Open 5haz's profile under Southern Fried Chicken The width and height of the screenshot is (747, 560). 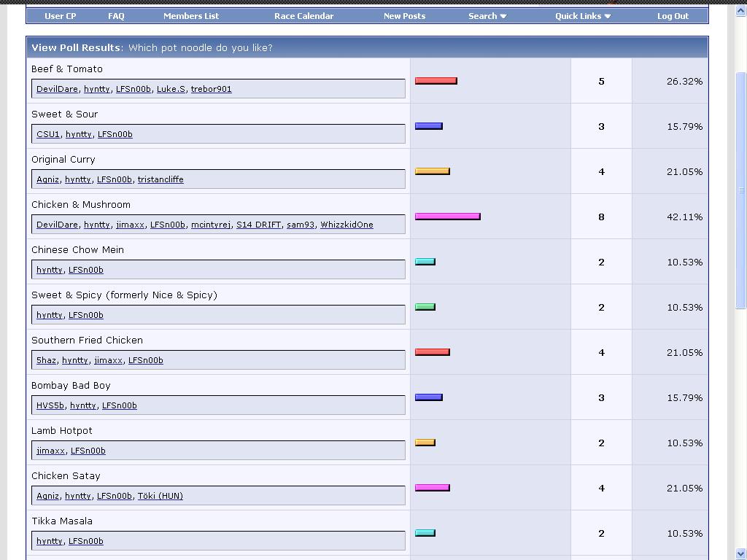46,360
